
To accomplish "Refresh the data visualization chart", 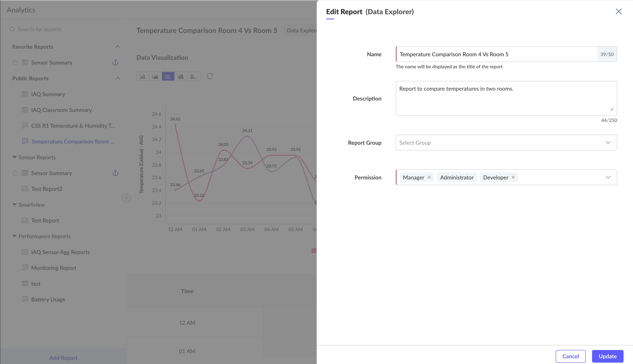I will [210, 76].
